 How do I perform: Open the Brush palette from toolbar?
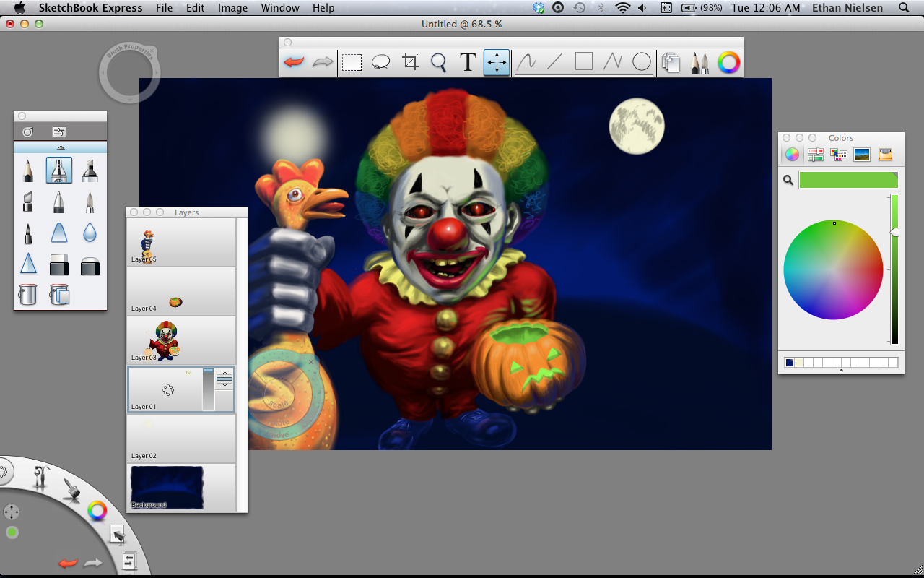[699, 63]
